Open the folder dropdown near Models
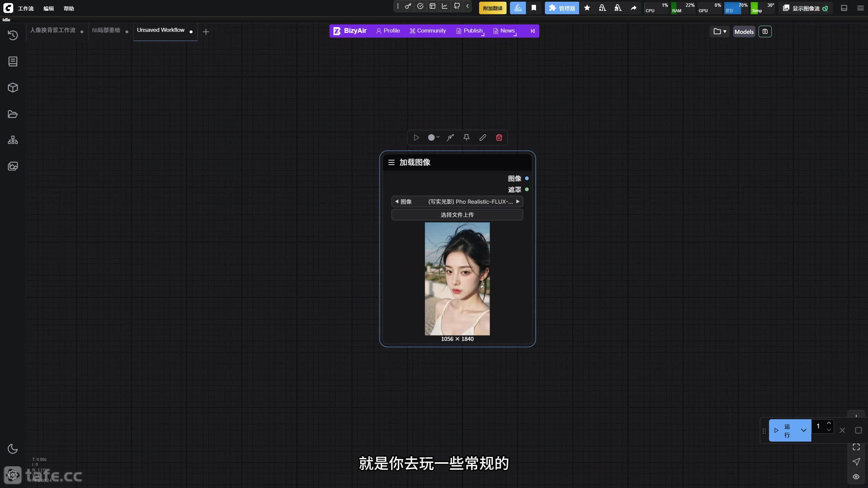This screenshot has height=488, width=868. point(719,32)
